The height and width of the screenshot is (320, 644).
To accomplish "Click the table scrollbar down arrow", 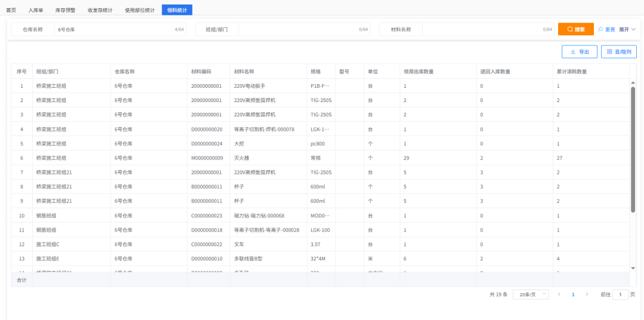I will pos(633,268).
